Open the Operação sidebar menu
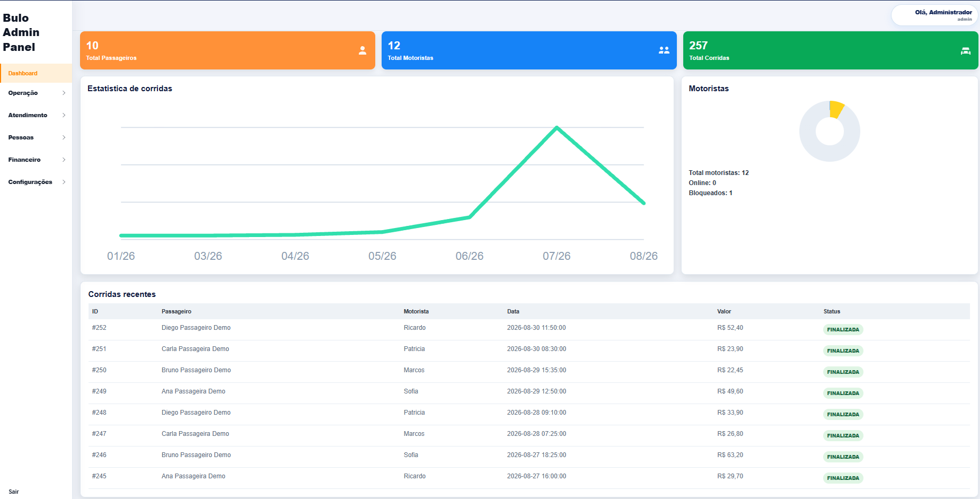Screen dimensions: 980x499 click(36, 93)
